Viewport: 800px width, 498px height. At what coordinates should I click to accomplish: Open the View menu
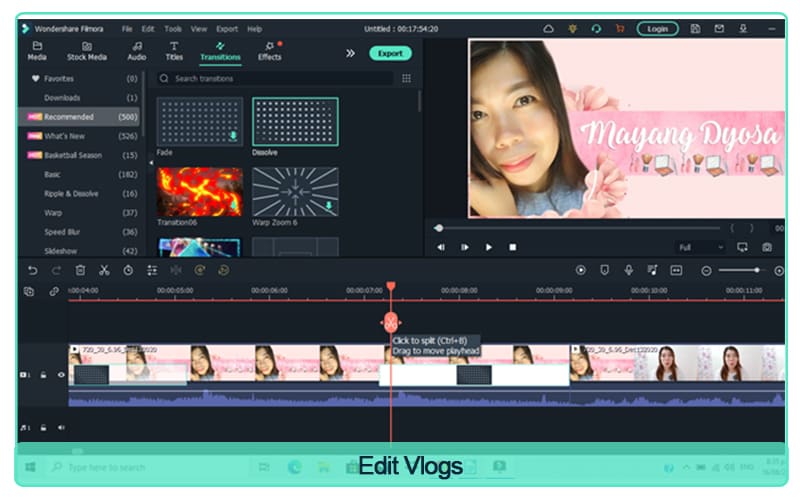[x=199, y=29]
